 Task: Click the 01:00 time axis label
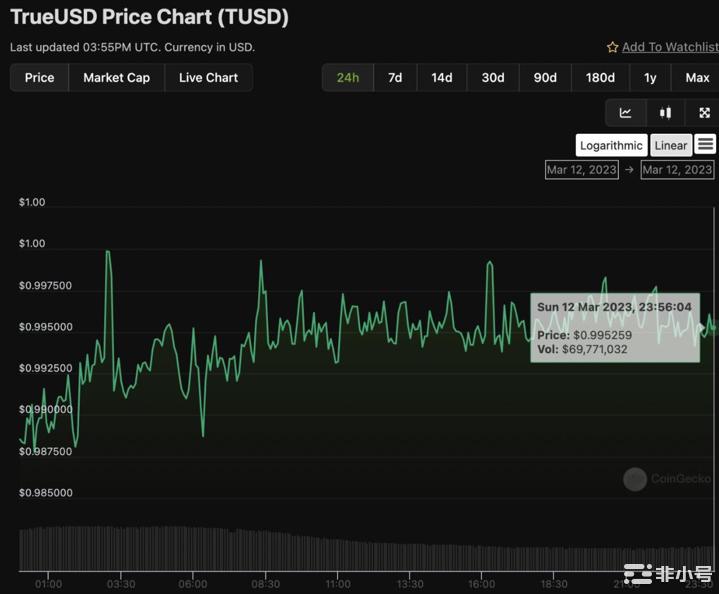pyautogui.click(x=48, y=584)
